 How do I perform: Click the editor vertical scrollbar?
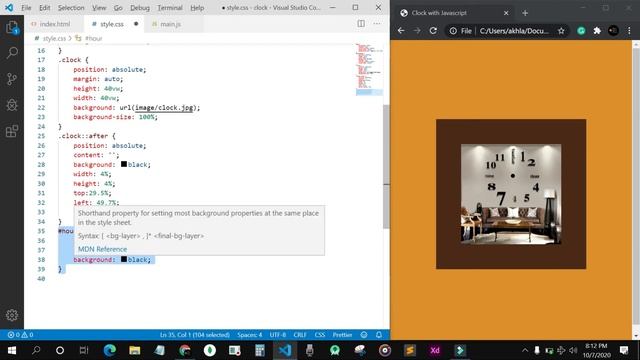(387, 167)
